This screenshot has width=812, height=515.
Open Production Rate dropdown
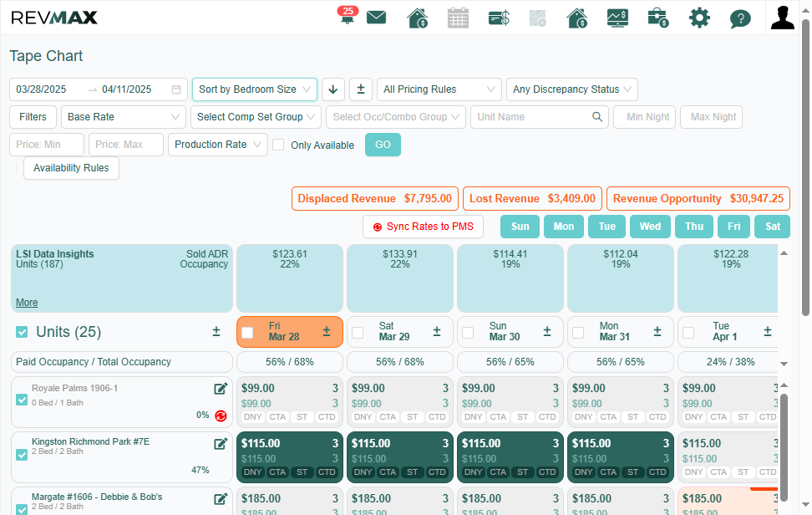tap(218, 145)
